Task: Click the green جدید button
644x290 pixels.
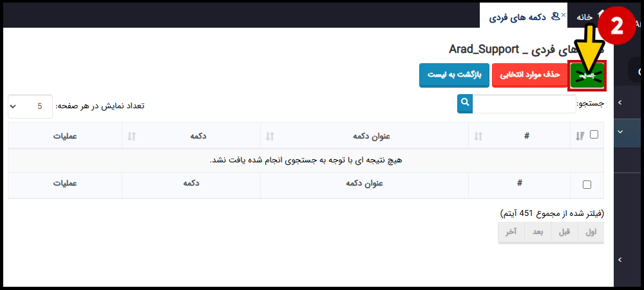Action: [587, 75]
